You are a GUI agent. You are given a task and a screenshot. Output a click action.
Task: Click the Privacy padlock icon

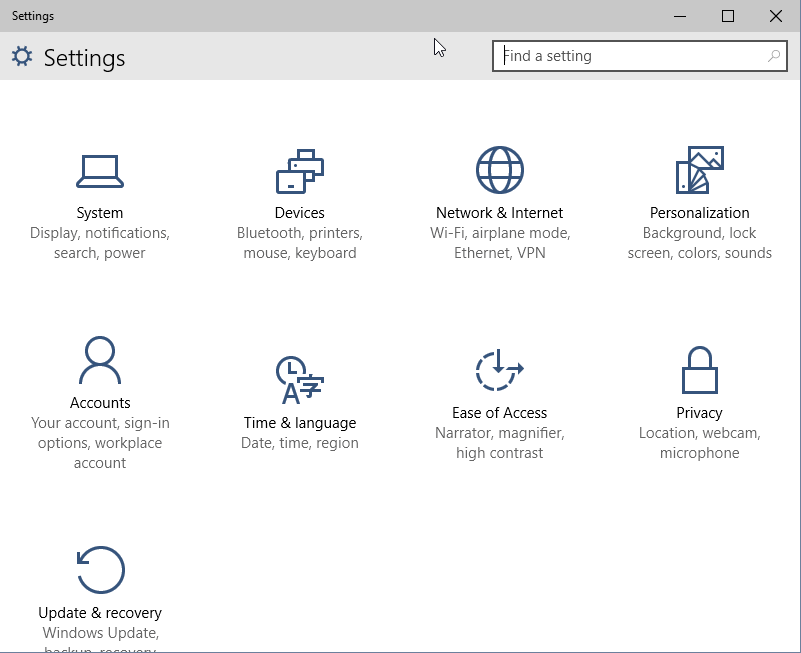(700, 371)
